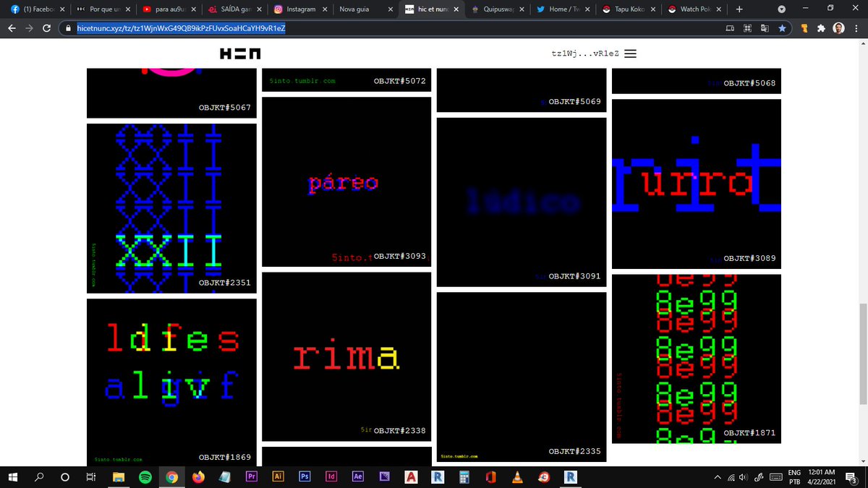The width and height of the screenshot is (868, 488).
Task: Open the Chrome three-dot menu
Action: coord(856,28)
